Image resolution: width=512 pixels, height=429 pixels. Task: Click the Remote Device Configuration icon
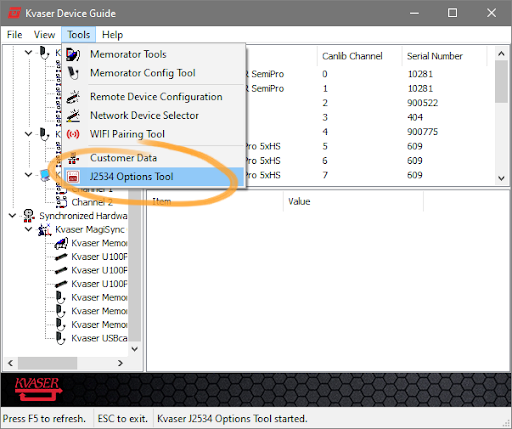[73, 97]
